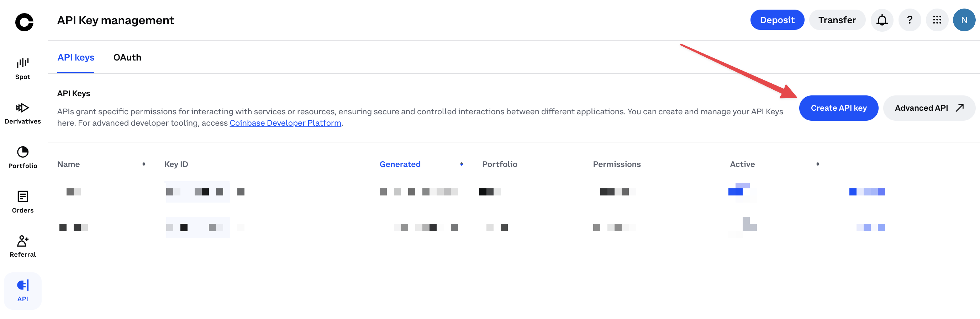The image size is (980, 319).
Task: Open Advanced API external link
Action: click(x=928, y=108)
